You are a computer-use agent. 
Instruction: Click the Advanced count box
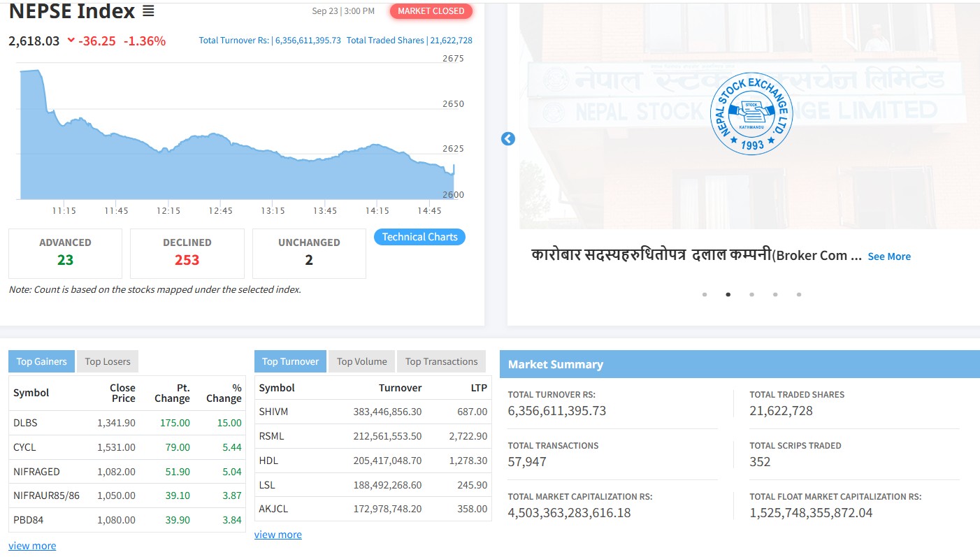(x=65, y=253)
